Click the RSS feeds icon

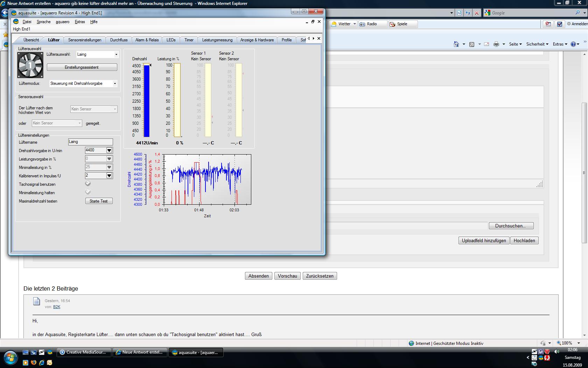pos(472,44)
